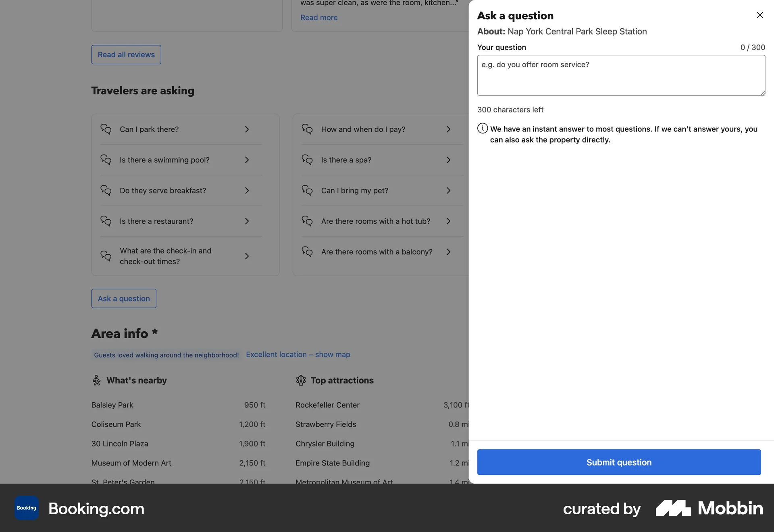Open 'Excellent location – show map' link
Image resolution: width=774 pixels, height=532 pixels.
pyautogui.click(x=298, y=355)
